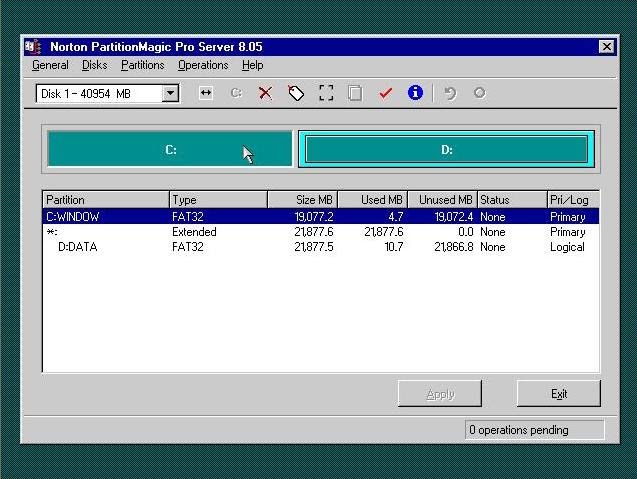Click the red X Delete partition icon
Screen dimensions: 637x479
(x=265, y=93)
